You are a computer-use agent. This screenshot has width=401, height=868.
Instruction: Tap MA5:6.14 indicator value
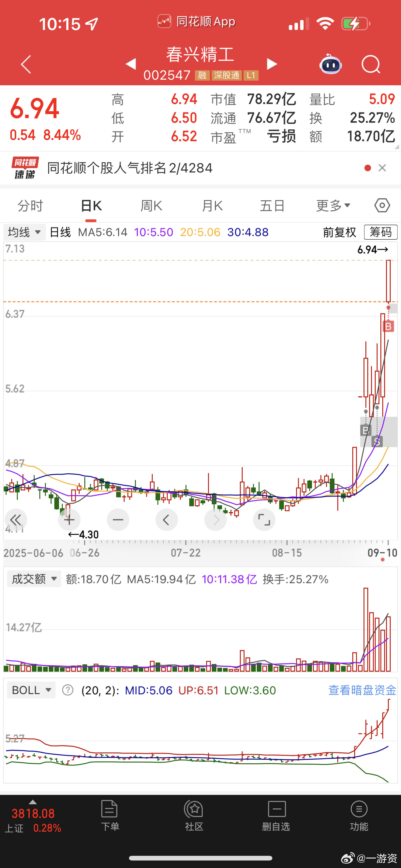(x=102, y=232)
